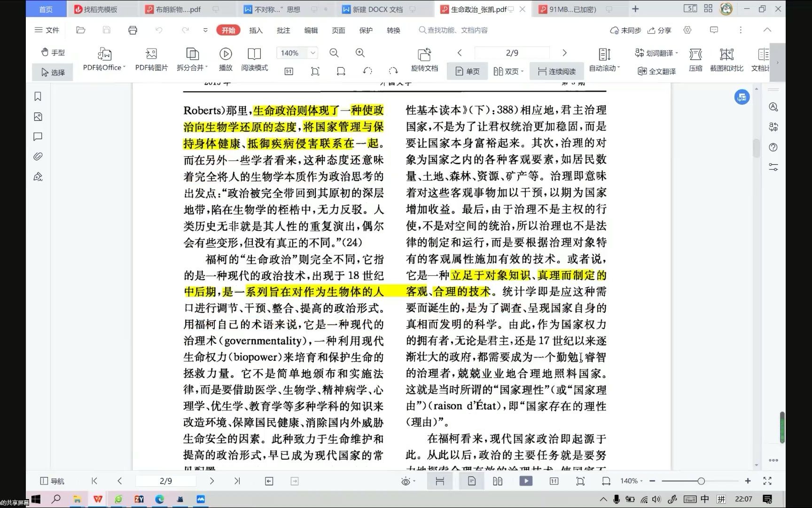Zoom out with minus magnifier
Viewport: 812px width, 508px height.
pyautogui.click(x=334, y=53)
